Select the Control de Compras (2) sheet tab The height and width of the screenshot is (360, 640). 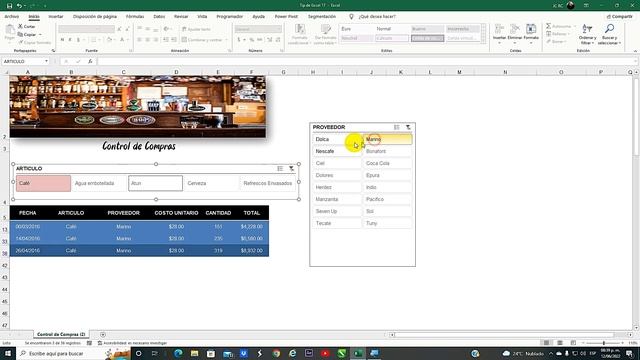(61, 334)
